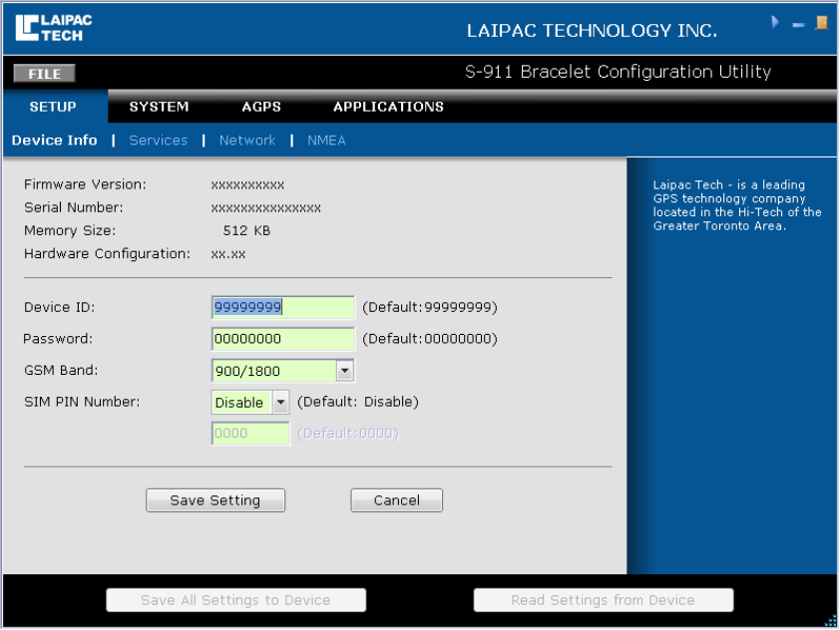Open the Services sub-tab
This screenshot has width=840, height=630.
(x=159, y=141)
